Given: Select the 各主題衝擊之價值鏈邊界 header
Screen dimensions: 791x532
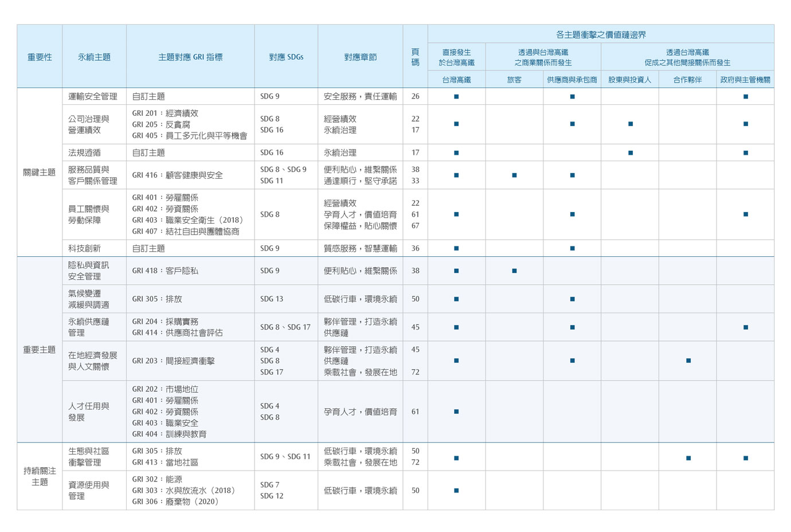Looking at the screenshot, I should click(601, 34).
